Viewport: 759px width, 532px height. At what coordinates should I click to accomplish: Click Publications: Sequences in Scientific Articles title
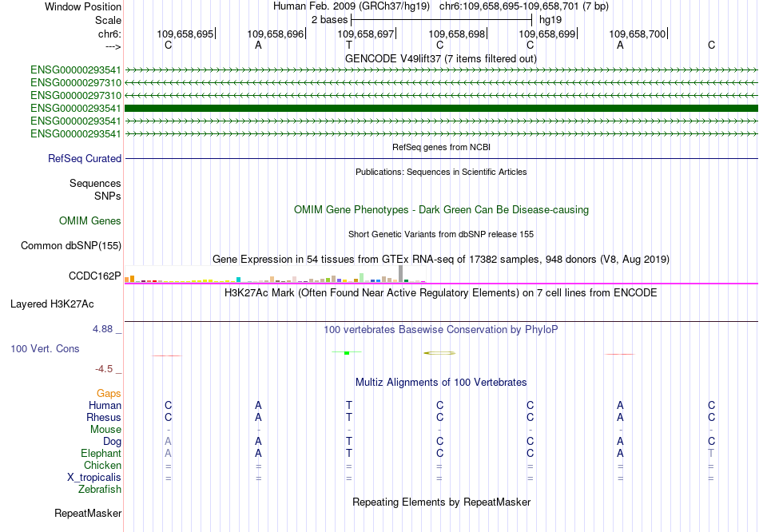coord(441,172)
